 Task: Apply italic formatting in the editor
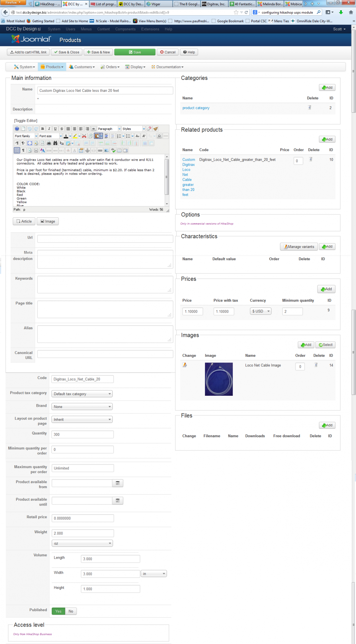point(49,129)
